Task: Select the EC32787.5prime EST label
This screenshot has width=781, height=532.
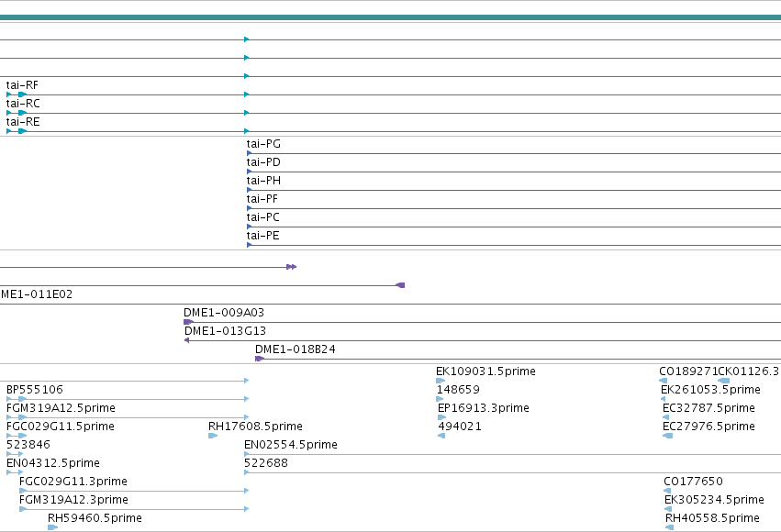Action: [708, 408]
